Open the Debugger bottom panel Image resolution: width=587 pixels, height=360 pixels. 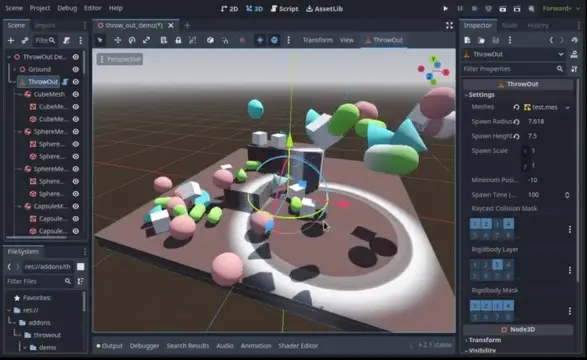tap(144, 345)
